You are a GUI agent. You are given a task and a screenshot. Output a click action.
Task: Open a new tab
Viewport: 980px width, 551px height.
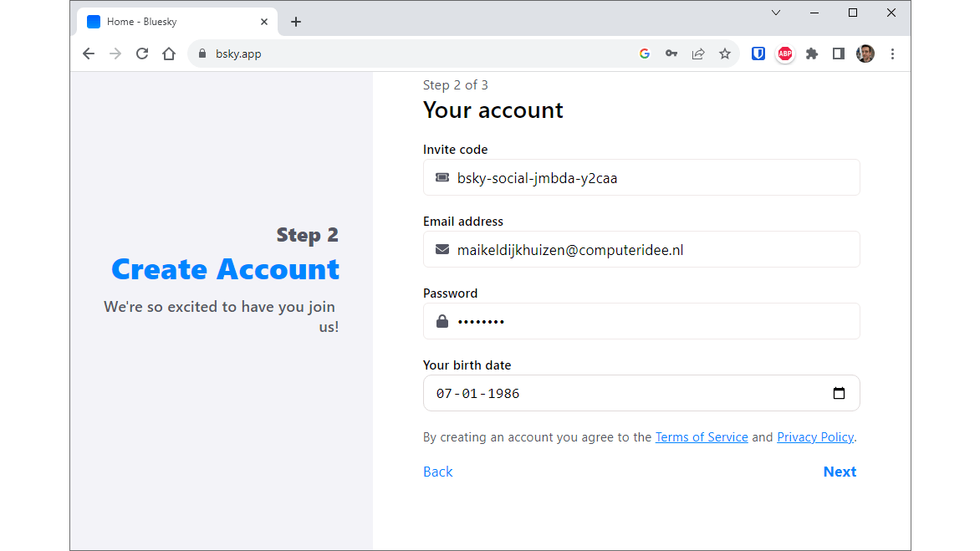coord(296,22)
